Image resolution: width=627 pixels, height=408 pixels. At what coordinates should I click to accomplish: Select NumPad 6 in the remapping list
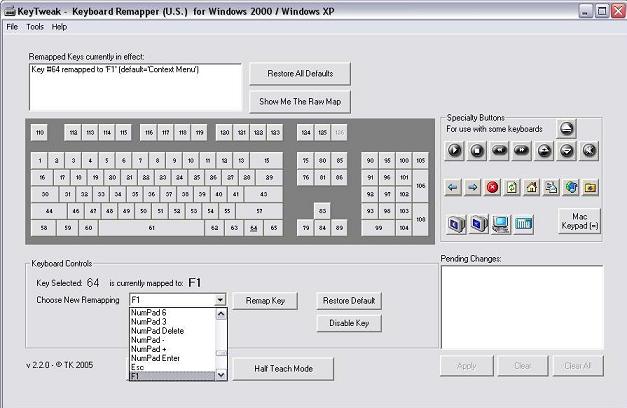[x=172, y=313]
